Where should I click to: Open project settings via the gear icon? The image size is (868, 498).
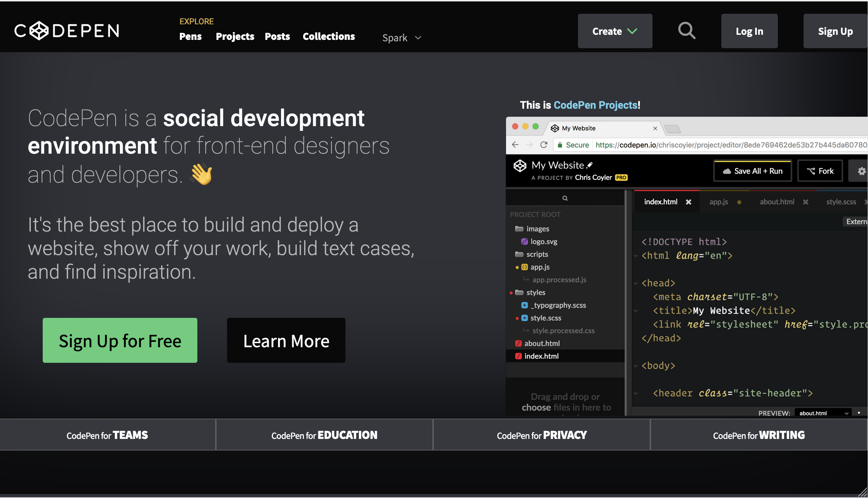(x=862, y=171)
